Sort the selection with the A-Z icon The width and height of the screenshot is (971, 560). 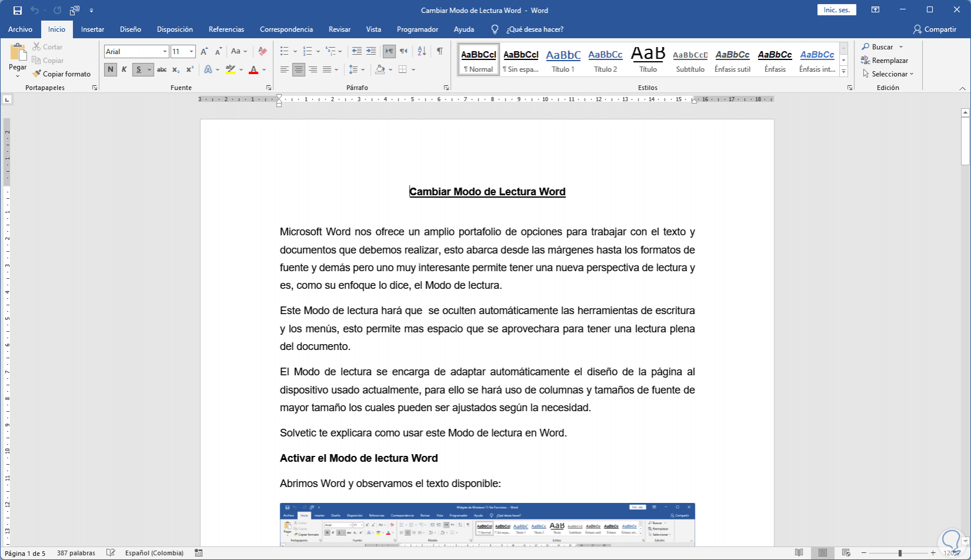pyautogui.click(x=421, y=52)
